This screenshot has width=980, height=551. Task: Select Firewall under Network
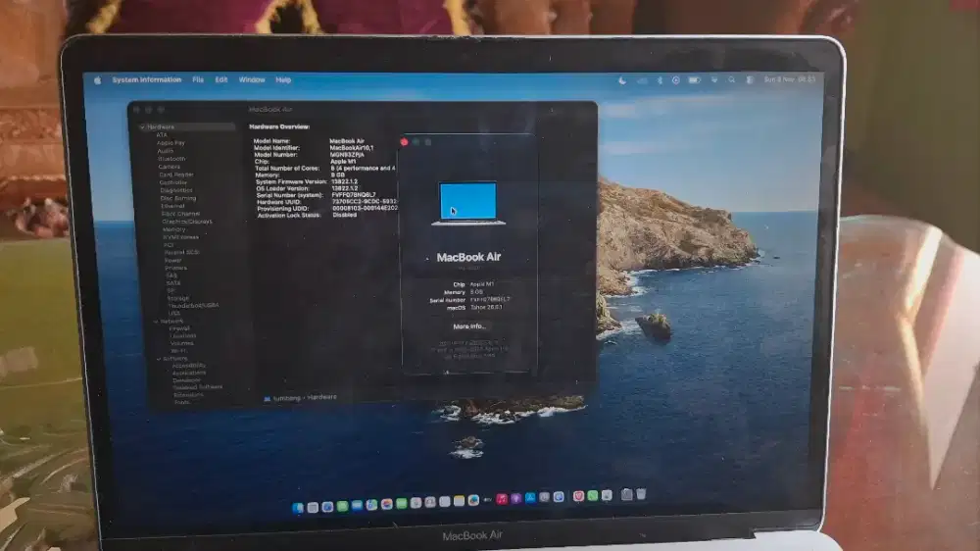click(x=179, y=328)
